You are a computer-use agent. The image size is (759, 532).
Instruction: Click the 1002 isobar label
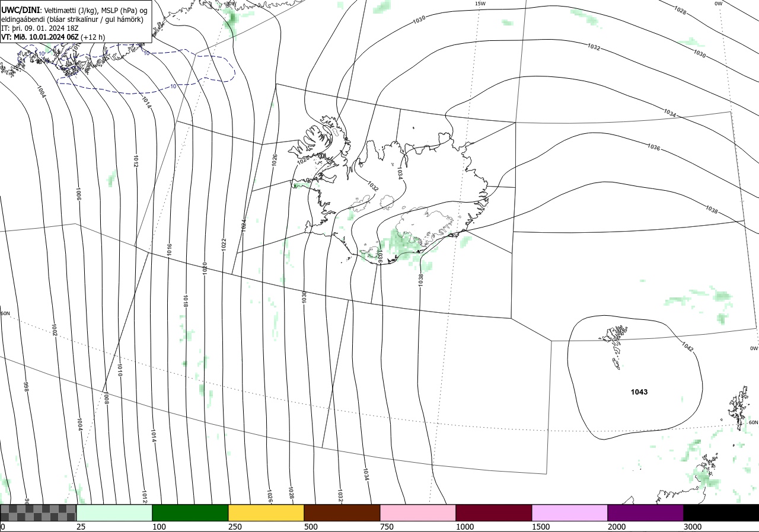point(55,330)
